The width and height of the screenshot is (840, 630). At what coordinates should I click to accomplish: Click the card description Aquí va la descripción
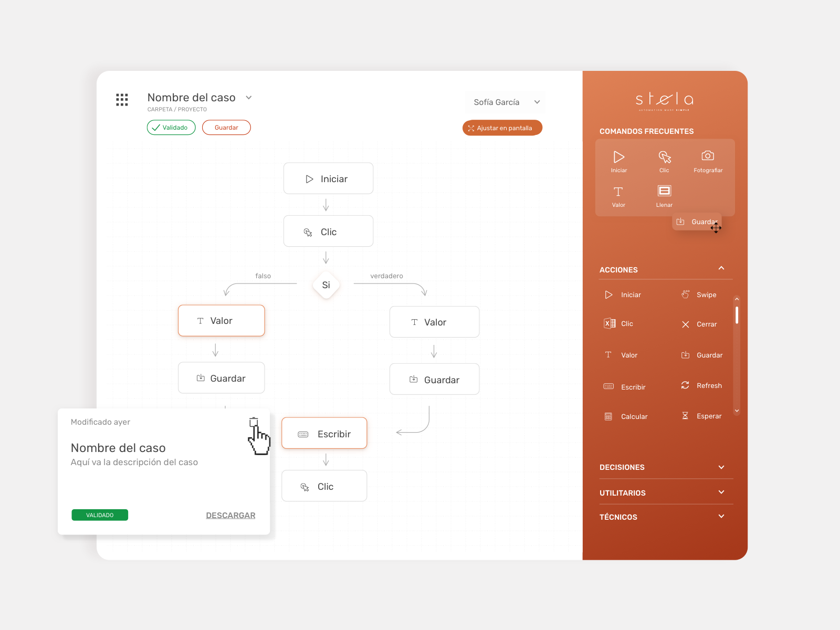point(134,463)
